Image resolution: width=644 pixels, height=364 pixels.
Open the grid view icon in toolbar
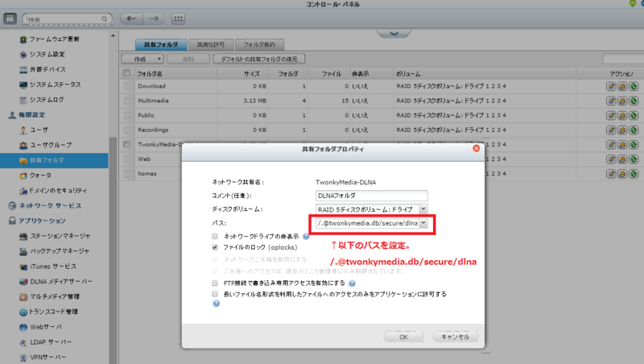tap(178, 19)
